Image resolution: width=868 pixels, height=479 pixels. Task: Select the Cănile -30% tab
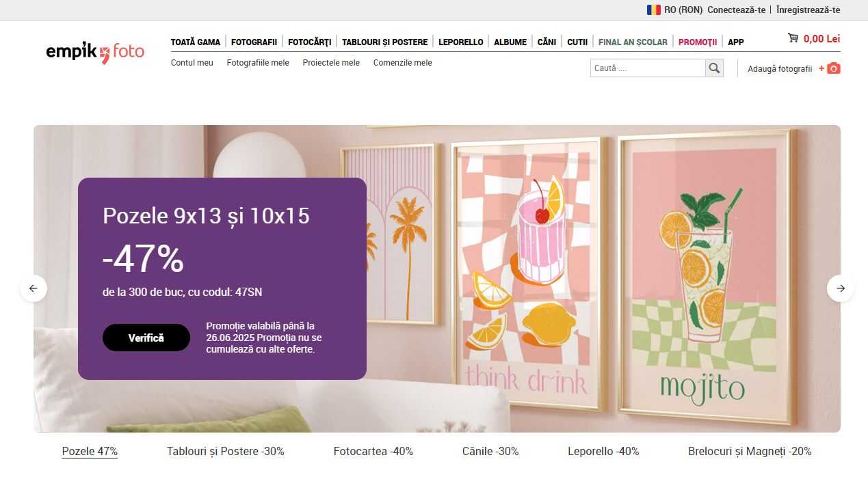coord(490,451)
